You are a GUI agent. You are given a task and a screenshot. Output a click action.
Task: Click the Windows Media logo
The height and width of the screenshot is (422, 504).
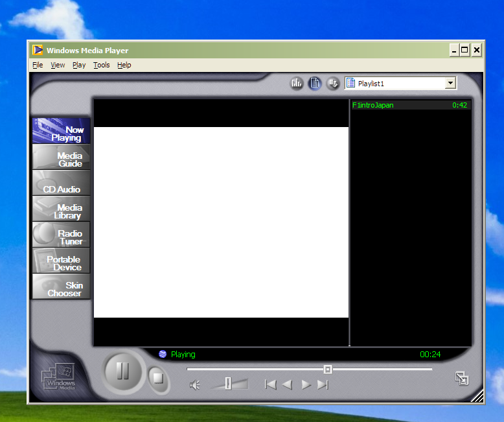59,377
